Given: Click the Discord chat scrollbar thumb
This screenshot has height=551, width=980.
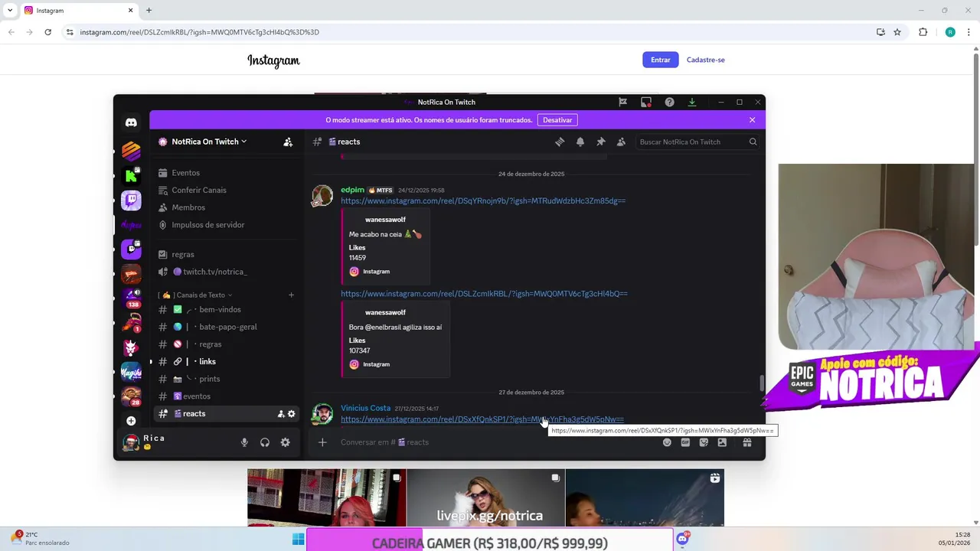Looking at the screenshot, I should tap(762, 383).
